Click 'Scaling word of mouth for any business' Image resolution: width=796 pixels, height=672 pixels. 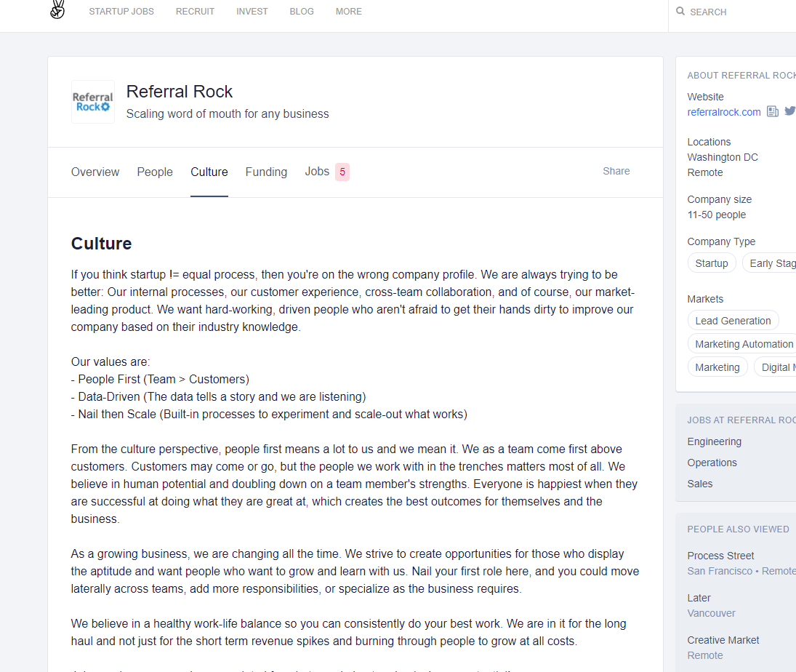click(228, 113)
